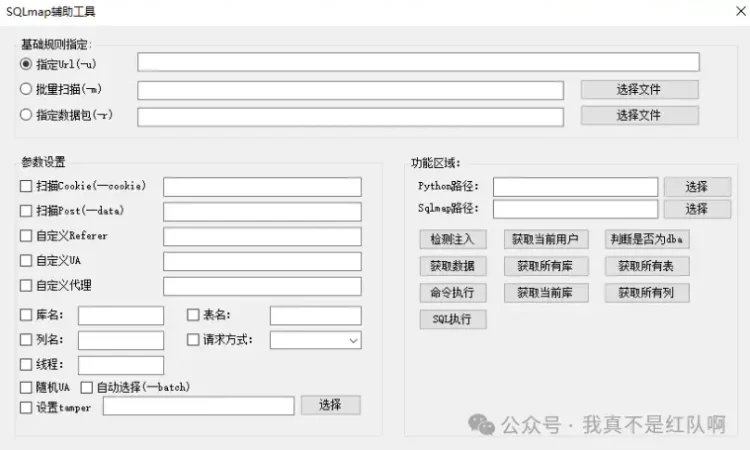This screenshot has width=750, height=450.
Task: Check the 库名 checkbox
Action: (26, 315)
